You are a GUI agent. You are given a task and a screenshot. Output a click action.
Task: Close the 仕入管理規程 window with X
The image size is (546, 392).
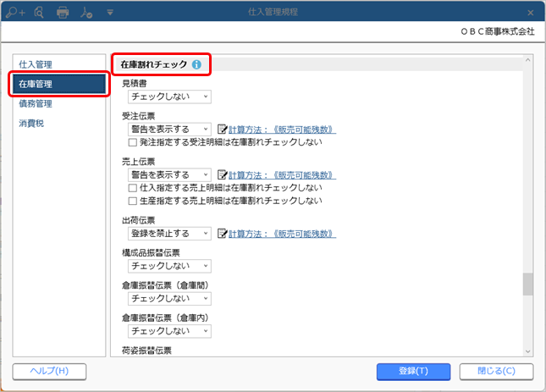530,13
